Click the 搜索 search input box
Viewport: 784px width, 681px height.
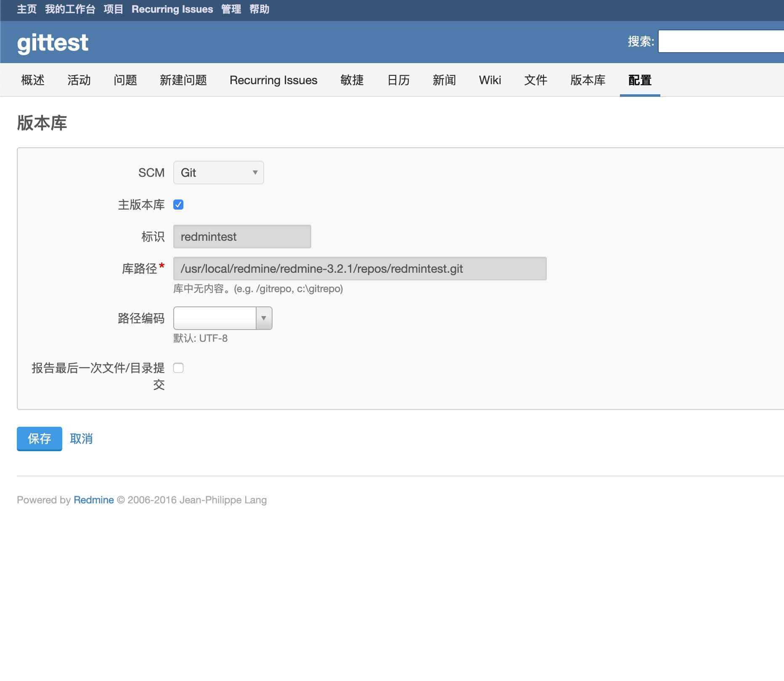click(720, 41)
